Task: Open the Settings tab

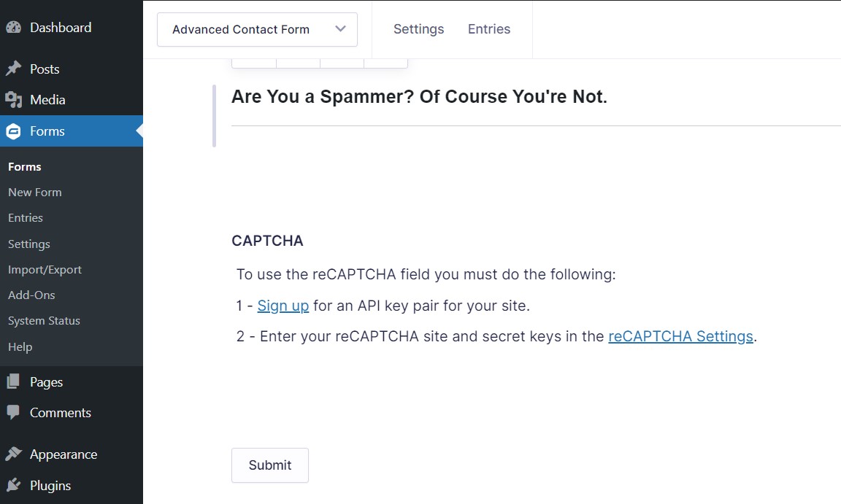Action: 418,28
